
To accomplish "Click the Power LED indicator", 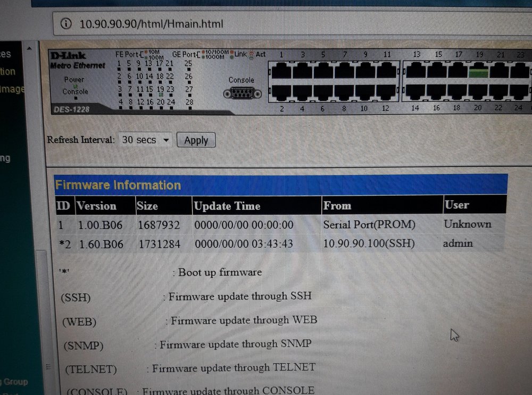I will (x=75, y=85).
